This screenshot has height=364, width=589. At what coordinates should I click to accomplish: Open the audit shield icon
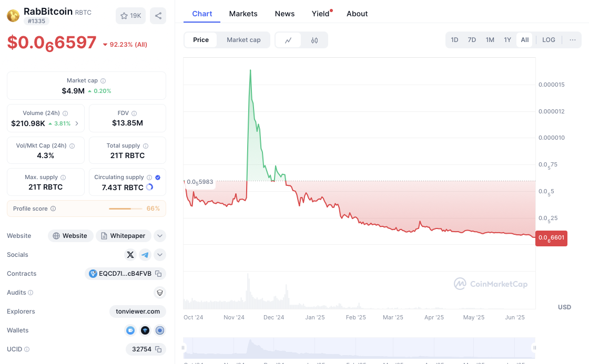pos(160,293)
